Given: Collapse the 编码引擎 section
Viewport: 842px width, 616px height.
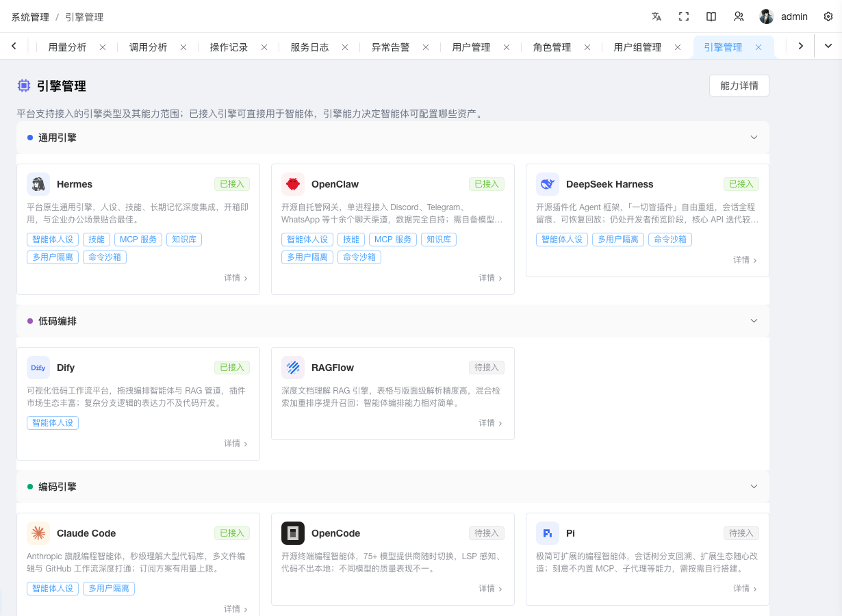Looking at the screenshot, I should [754, 486].
